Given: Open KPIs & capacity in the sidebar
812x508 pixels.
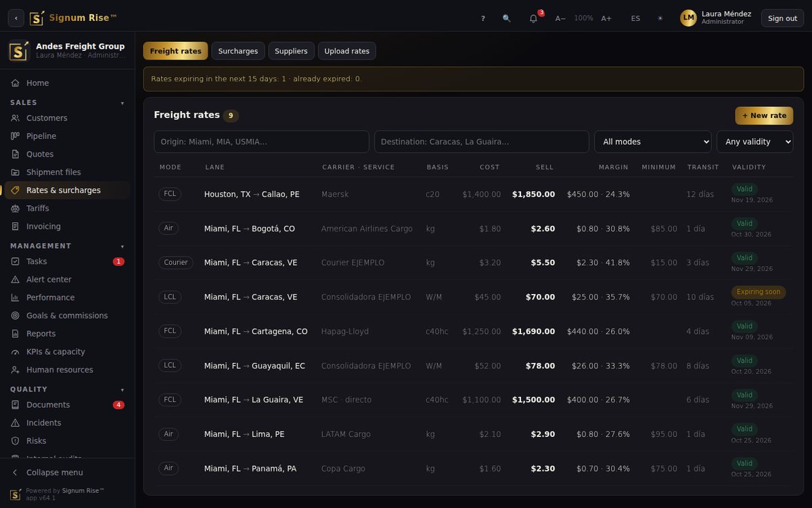Looking at the screenshot, I should click(x=68, y=352).
